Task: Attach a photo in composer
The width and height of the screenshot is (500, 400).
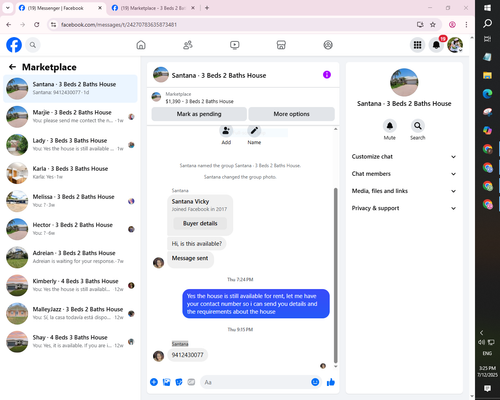Action: click(x=166, y=382)
